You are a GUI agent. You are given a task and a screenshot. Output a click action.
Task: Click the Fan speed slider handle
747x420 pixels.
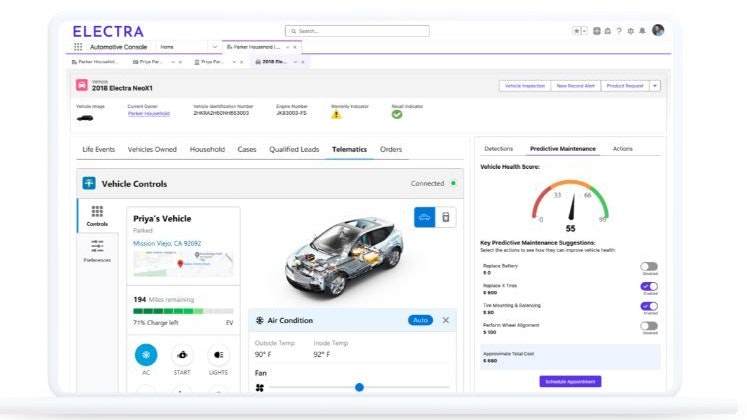pos(359,388)
